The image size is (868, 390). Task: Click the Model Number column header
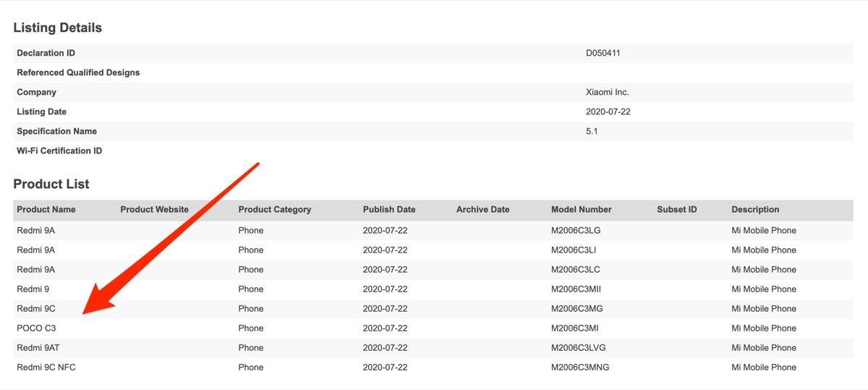coord(581,209)
